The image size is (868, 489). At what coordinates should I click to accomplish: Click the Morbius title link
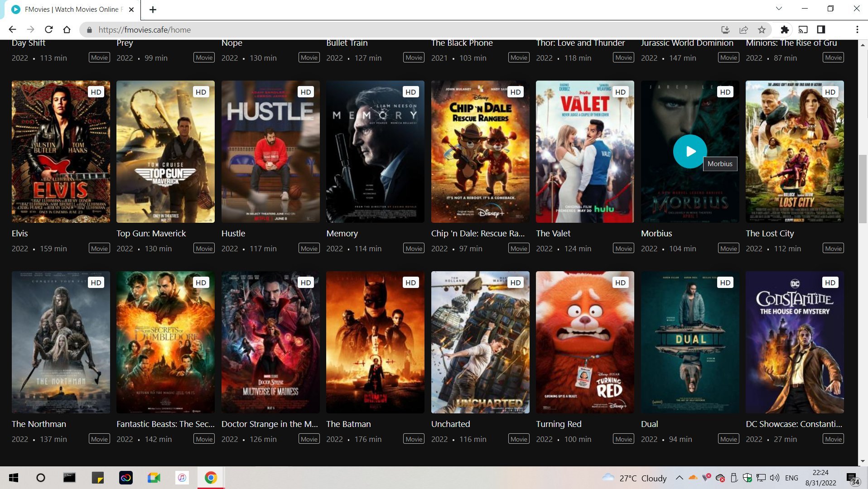click(x=656, y=233)
